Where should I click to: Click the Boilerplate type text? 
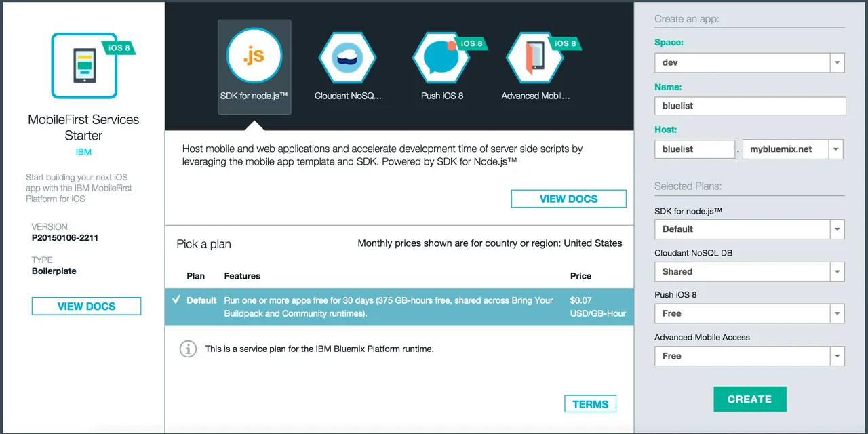coord(54,271)
